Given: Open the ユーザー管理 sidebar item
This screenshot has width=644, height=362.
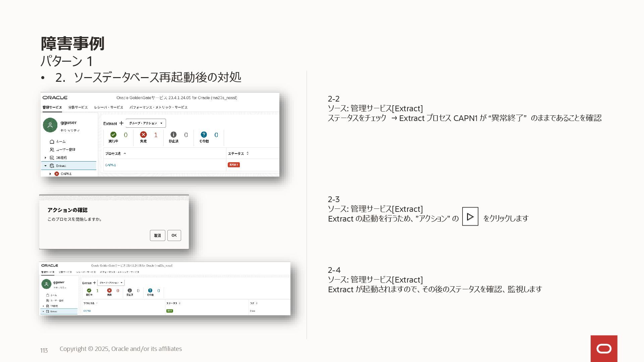Looking at the screenshot, I should pyautogui.click(x=65, y=149).
